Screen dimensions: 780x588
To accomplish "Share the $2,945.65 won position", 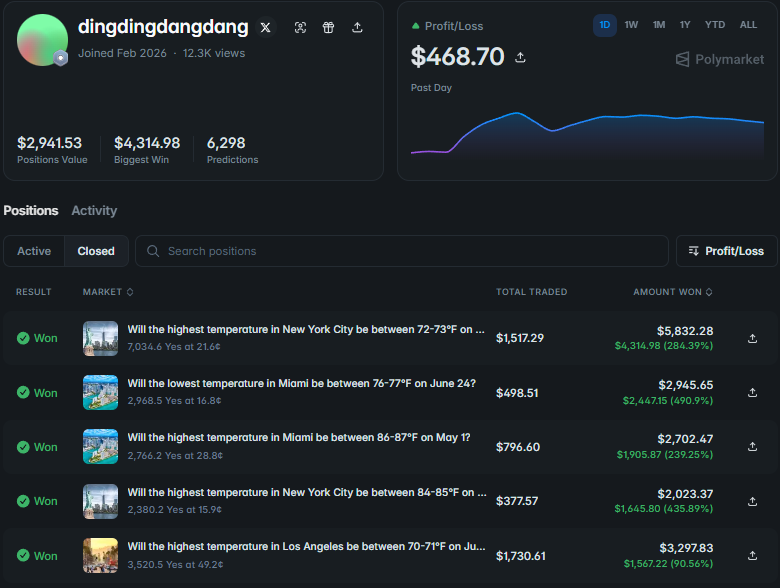I will click(753, 392).
